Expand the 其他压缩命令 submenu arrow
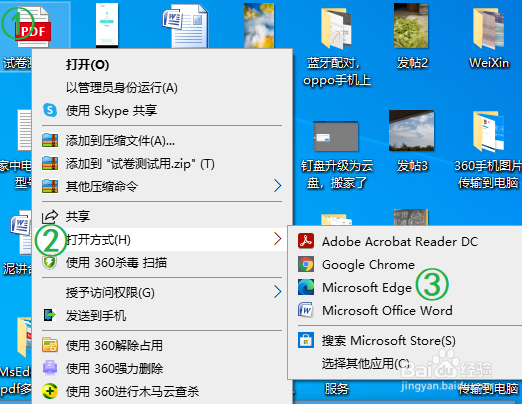Viewport: 522px width, 404px height. (277, 186)
